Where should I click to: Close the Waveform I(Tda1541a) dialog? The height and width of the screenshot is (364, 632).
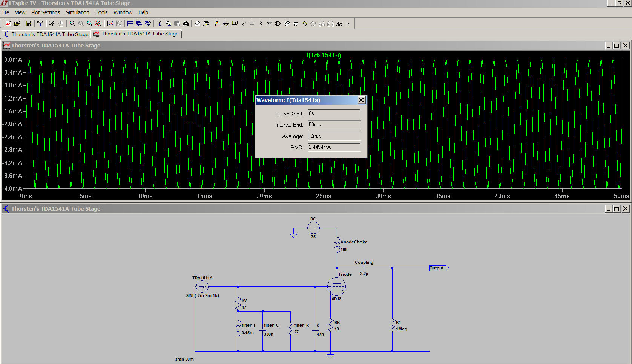tap(361, 100)
